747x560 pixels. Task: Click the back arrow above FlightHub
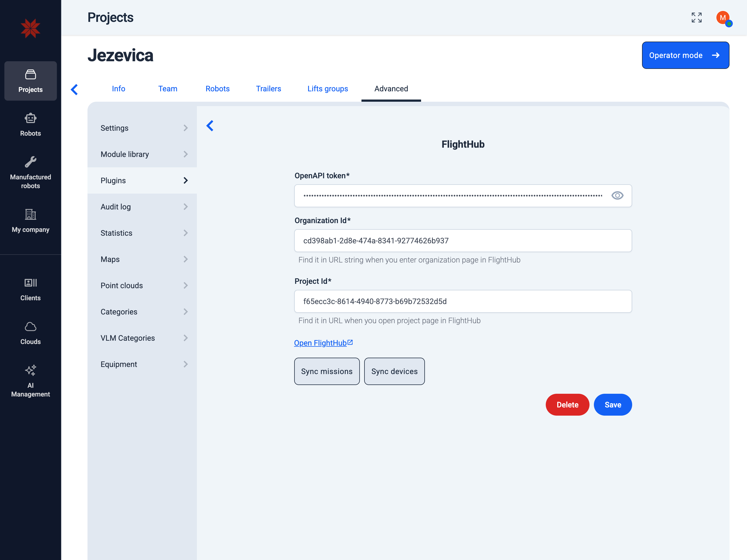point(210,126)
